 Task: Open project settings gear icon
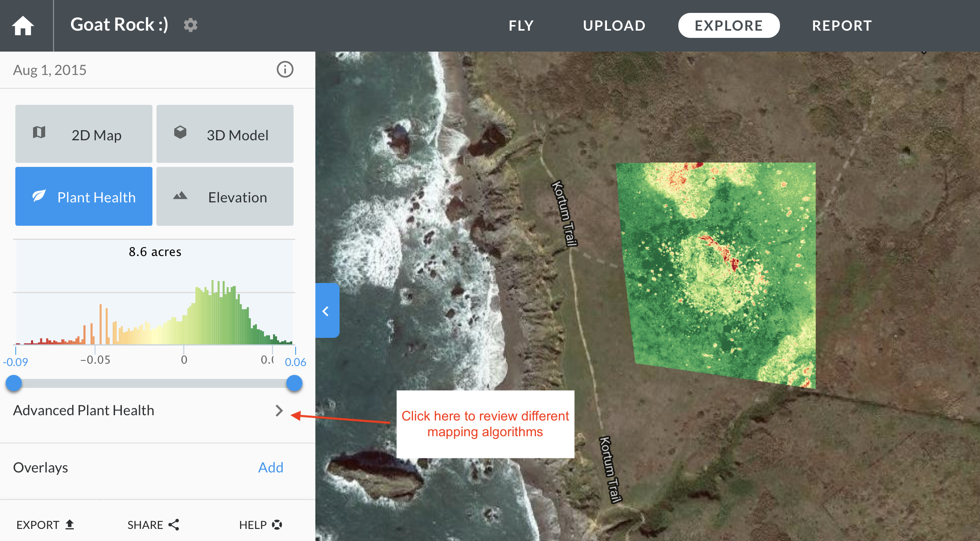[x=190, y=25]
